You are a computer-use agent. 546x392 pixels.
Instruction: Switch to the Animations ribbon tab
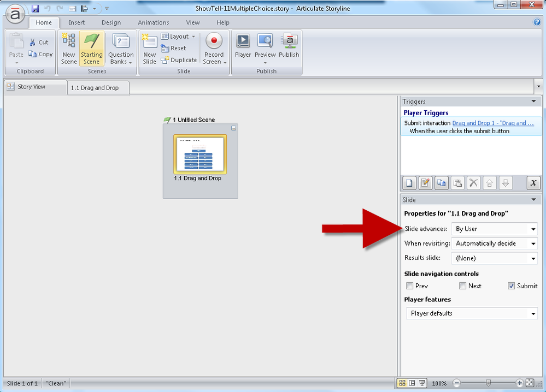click(153, 22)
